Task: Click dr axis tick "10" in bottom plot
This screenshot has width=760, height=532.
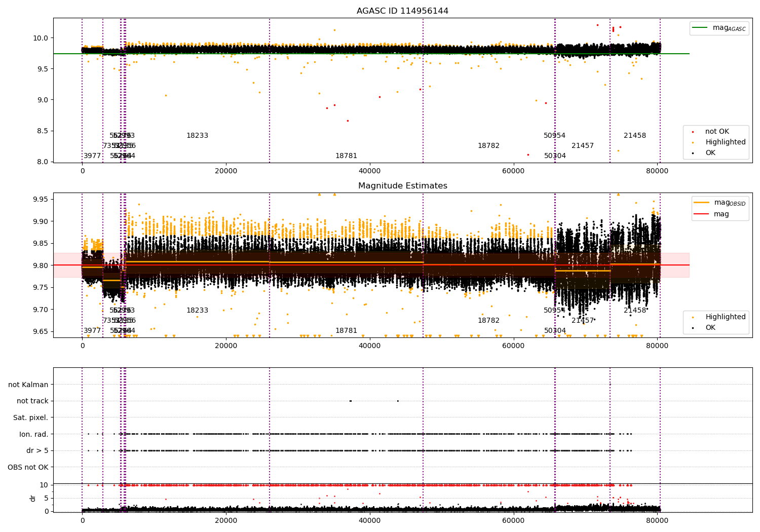Action: (44, 485)
